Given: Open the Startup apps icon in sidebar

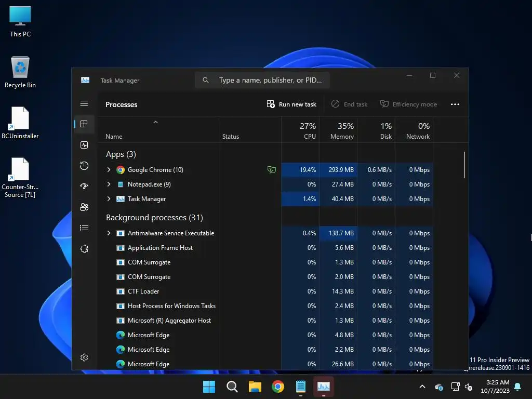Looking at the screenshot, I should coord(84,186).
